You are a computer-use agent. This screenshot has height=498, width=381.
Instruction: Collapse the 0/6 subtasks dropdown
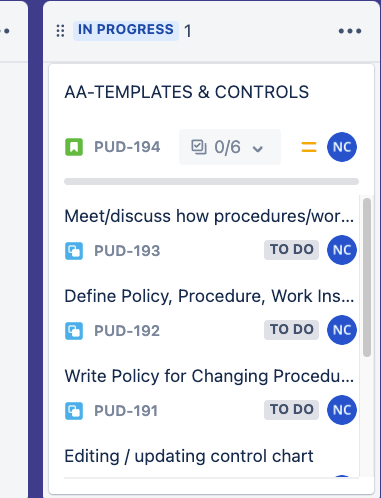[230, 147]
